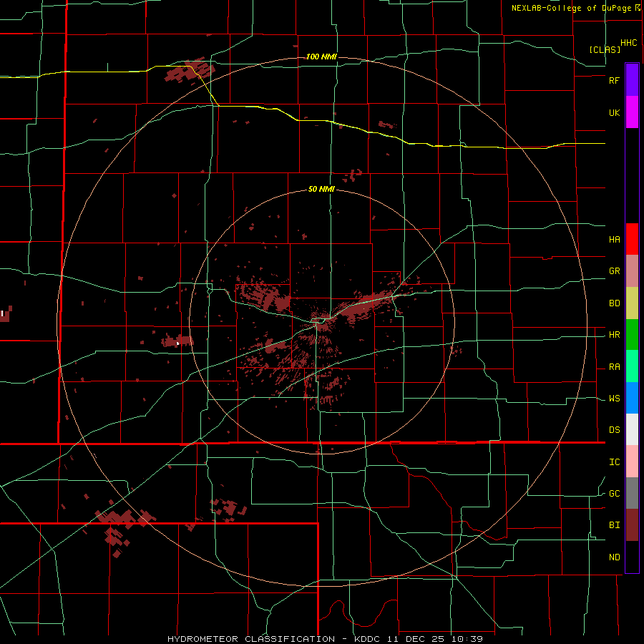Click the "100 NMI" range ring label

click(321, 57)
